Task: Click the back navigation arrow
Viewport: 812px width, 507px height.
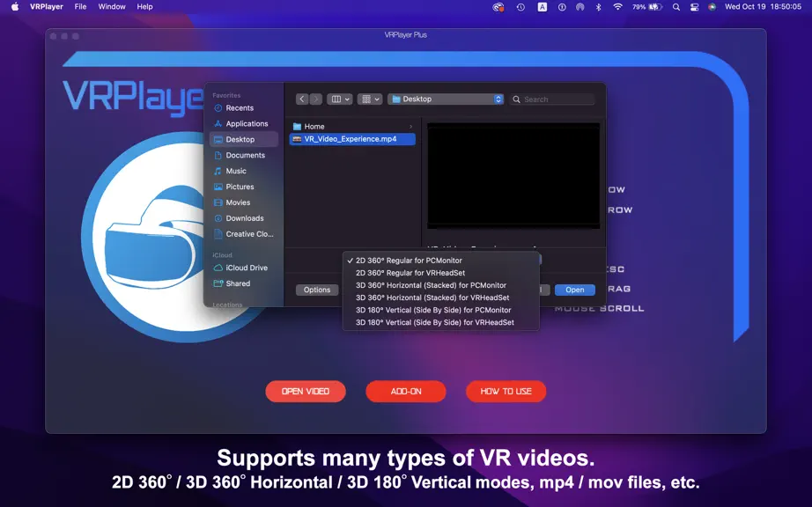Action: coord(302,99)
